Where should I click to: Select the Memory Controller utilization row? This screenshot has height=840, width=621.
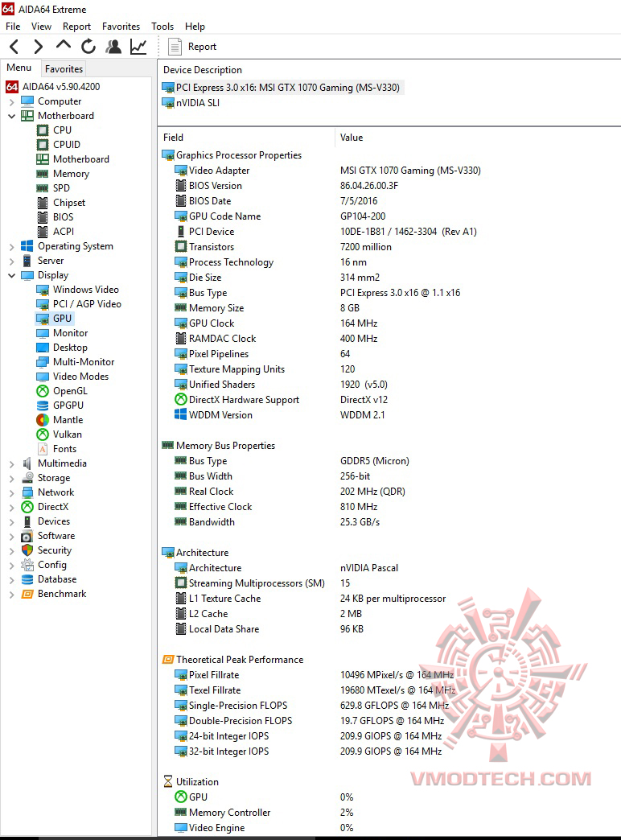tap(389, 813)
